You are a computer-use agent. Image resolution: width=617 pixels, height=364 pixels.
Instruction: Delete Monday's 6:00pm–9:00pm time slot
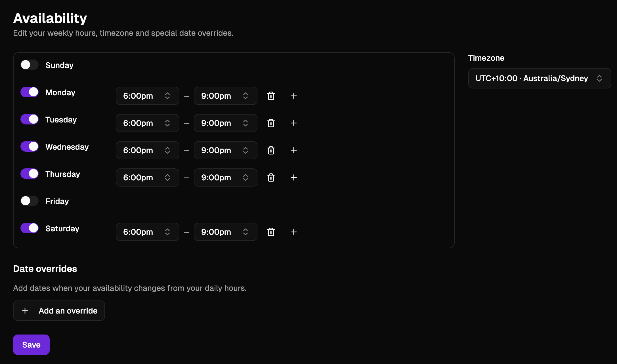coord(271,96)
